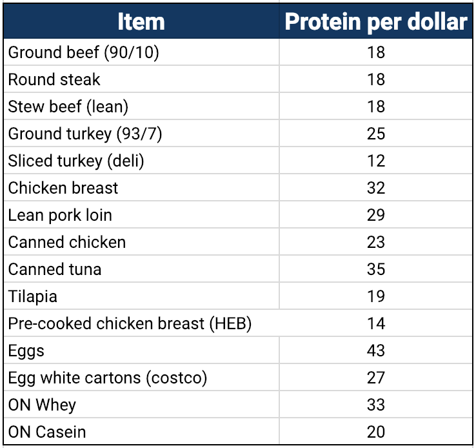Viewport: 476px width, 448px height.
Task: Click the Protein per dollar header
Action: (376, 22)
